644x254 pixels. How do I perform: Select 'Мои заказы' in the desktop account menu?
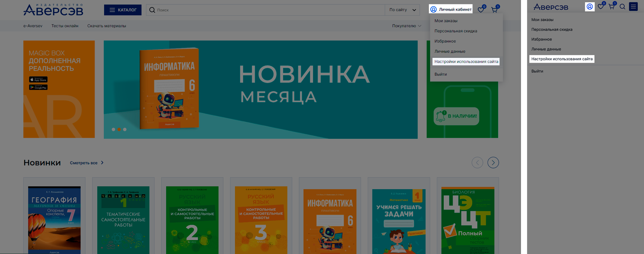[x=446, y=21]
